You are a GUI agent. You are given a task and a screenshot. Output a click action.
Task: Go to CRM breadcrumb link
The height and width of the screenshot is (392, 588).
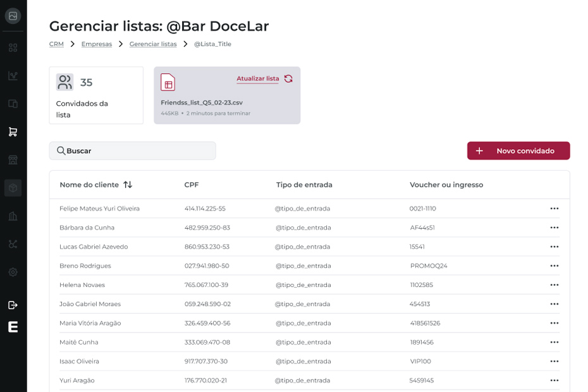[56, 44]
